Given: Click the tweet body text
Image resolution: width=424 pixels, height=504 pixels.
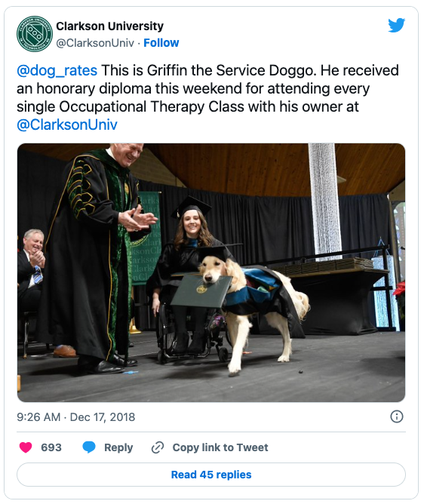Looking at the screenshot, I should (x=207, y=97).
